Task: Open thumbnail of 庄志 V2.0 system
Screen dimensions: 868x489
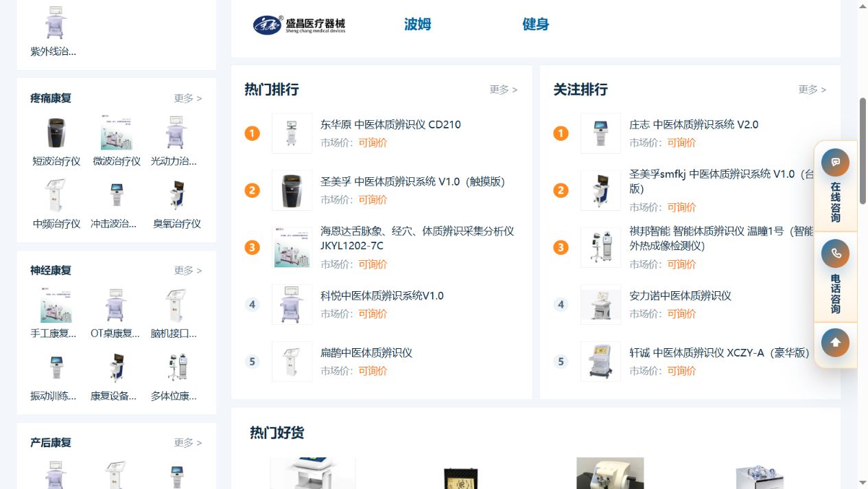Action: (601, 133)
